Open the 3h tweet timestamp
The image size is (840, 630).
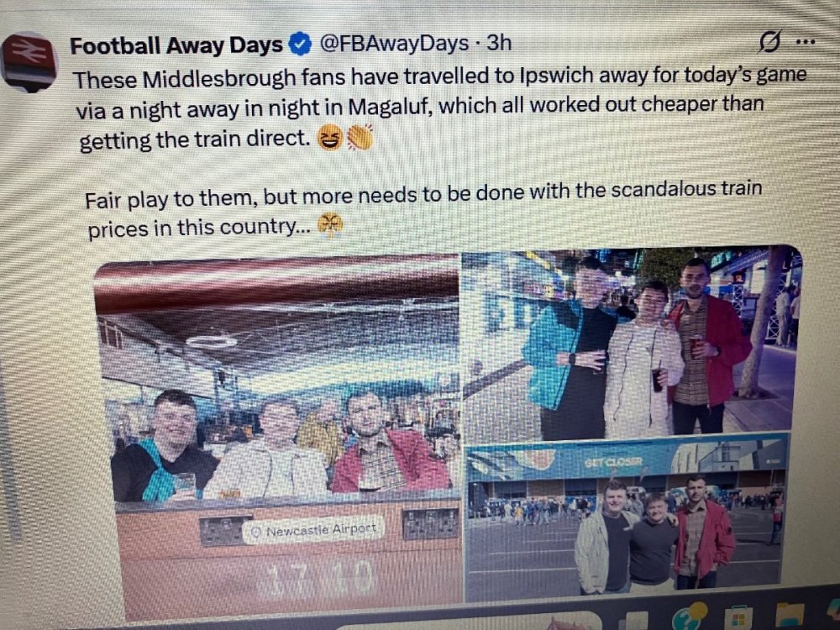click(499, 43)
